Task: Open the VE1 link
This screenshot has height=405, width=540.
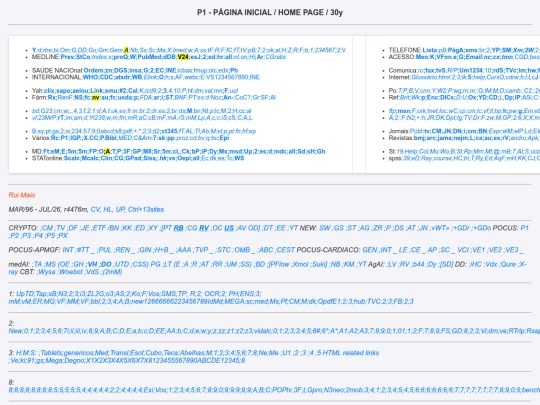Action: tap(479, 250)
